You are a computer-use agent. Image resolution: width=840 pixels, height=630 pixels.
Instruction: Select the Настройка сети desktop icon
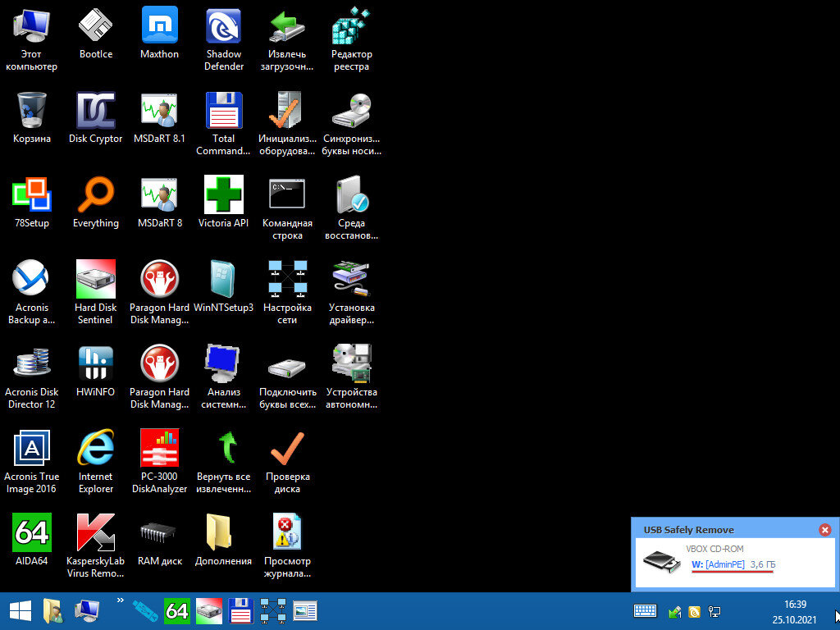[x=287, y=293]
